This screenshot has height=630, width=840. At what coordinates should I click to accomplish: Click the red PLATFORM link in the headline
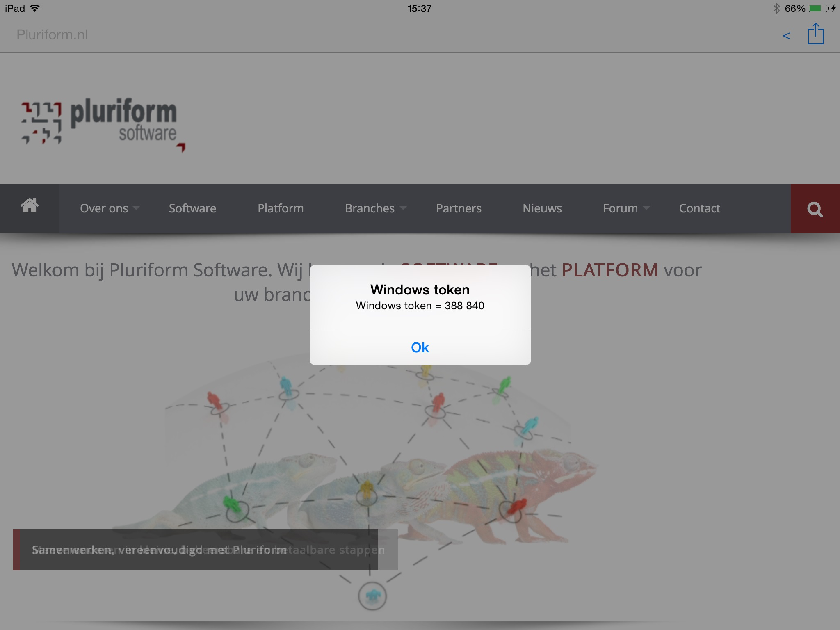[x=609, y=270]
